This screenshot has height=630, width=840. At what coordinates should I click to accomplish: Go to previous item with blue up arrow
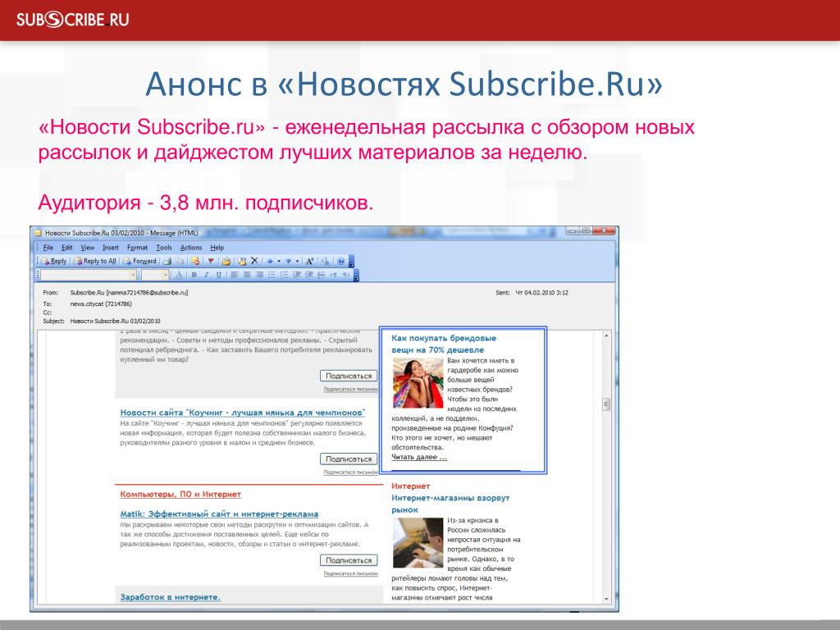271,261
